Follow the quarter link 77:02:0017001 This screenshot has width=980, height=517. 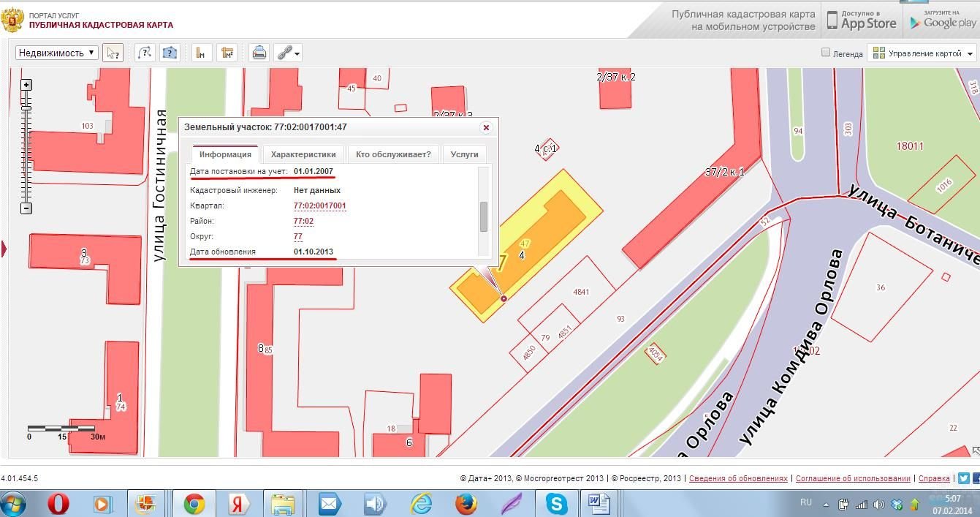tap(319, 206)
